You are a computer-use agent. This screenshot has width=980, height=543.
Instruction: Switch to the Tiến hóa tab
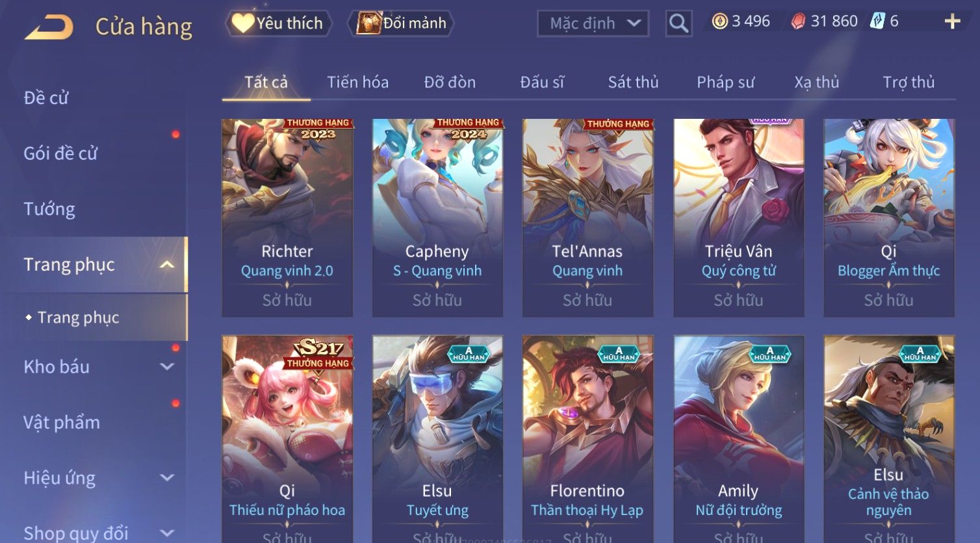(357, 82)
